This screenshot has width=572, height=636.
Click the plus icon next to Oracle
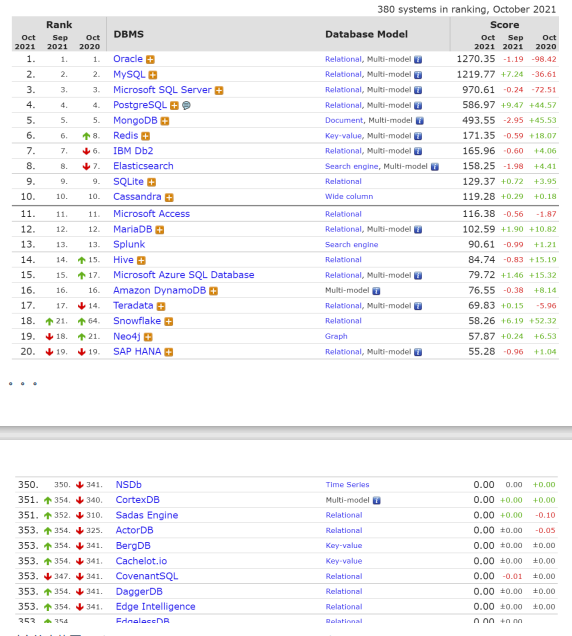150,60
